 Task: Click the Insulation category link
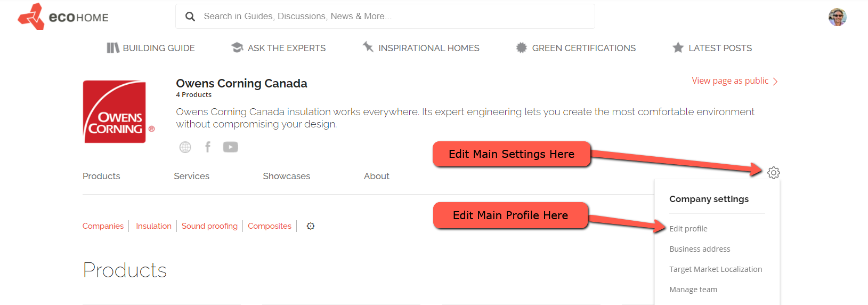153,226
